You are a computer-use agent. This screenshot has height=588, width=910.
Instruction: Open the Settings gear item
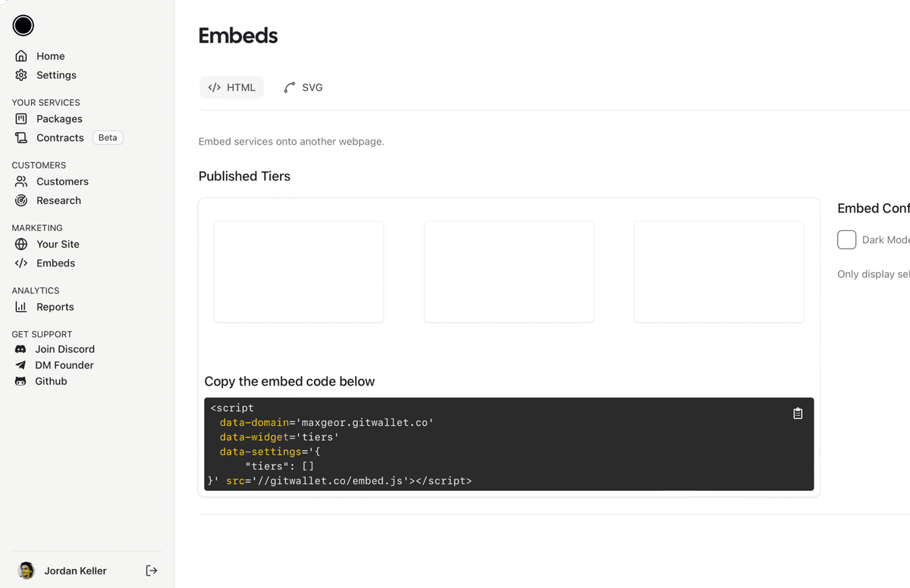pos(55,75)
